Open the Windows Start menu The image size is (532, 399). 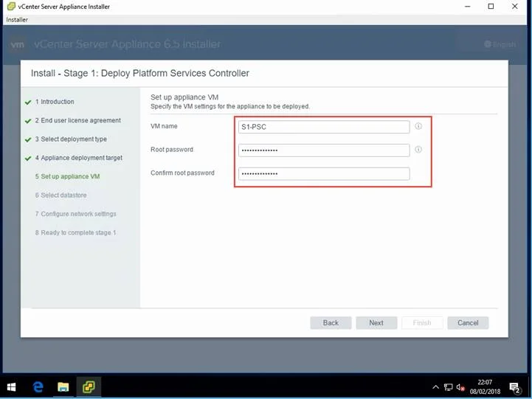coord(11,386)
